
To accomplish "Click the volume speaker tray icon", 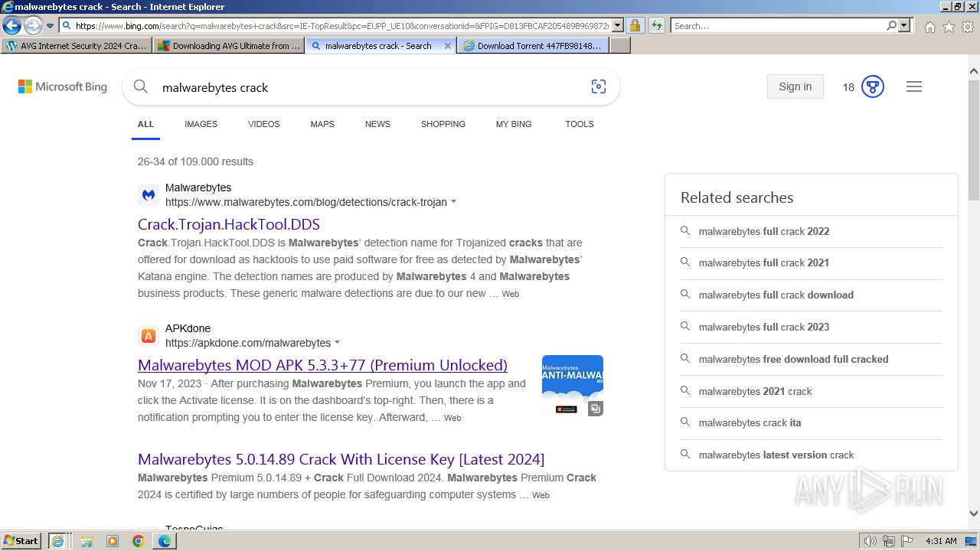I will click(871, 541).
